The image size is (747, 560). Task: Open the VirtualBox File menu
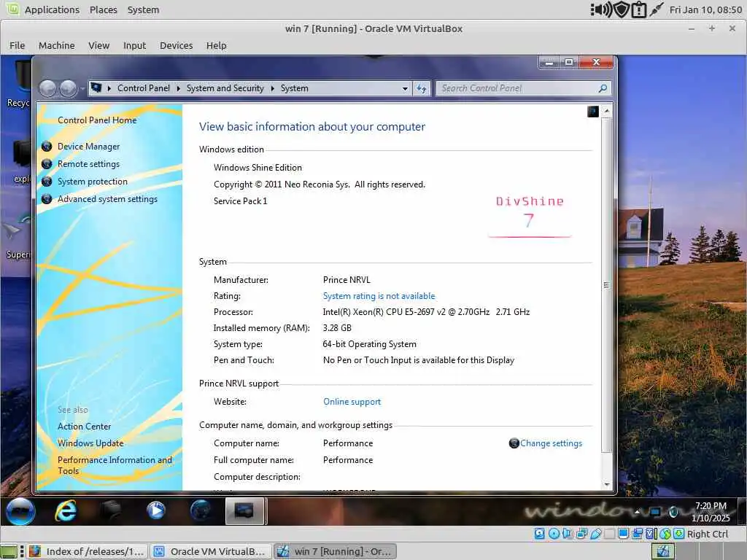18,46
